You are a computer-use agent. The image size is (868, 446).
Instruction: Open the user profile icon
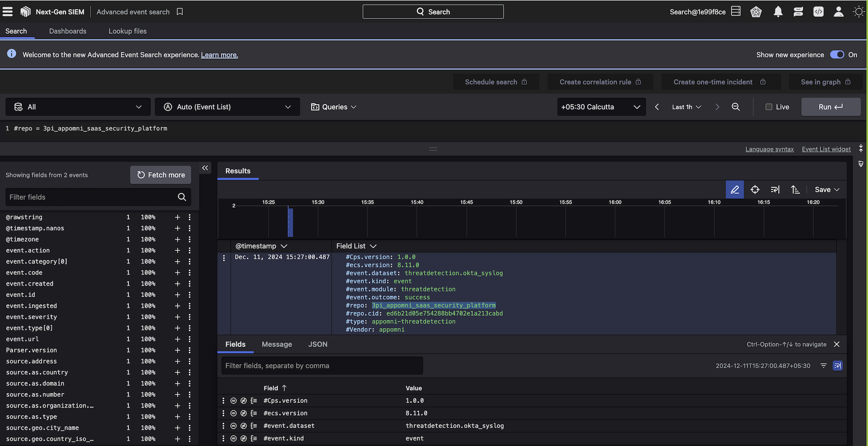(838, 12)
